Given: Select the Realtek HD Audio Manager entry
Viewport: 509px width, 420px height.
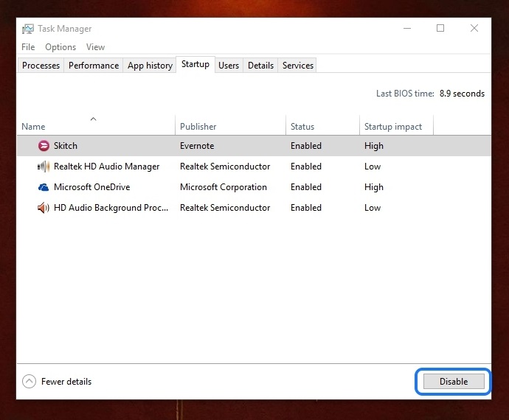Looking at the screenshot, I should [x=106, y=167].
